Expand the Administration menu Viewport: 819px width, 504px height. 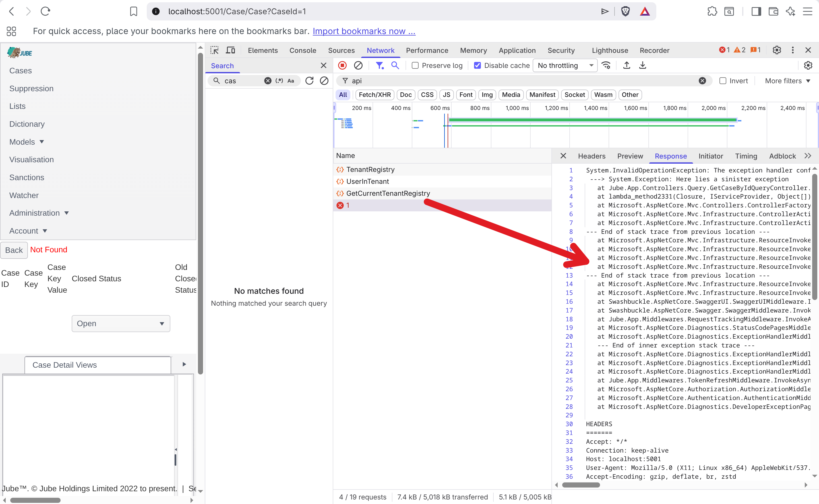pos(39,213)
